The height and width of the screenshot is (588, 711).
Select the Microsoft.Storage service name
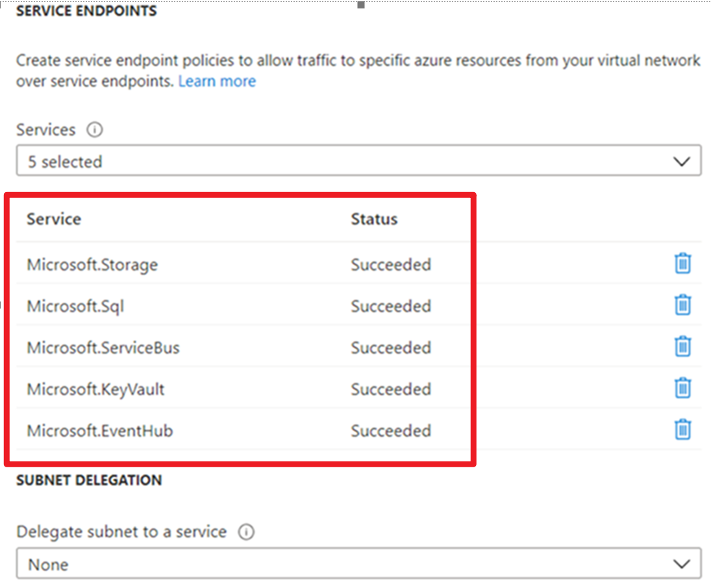click(x=92, y=265)
